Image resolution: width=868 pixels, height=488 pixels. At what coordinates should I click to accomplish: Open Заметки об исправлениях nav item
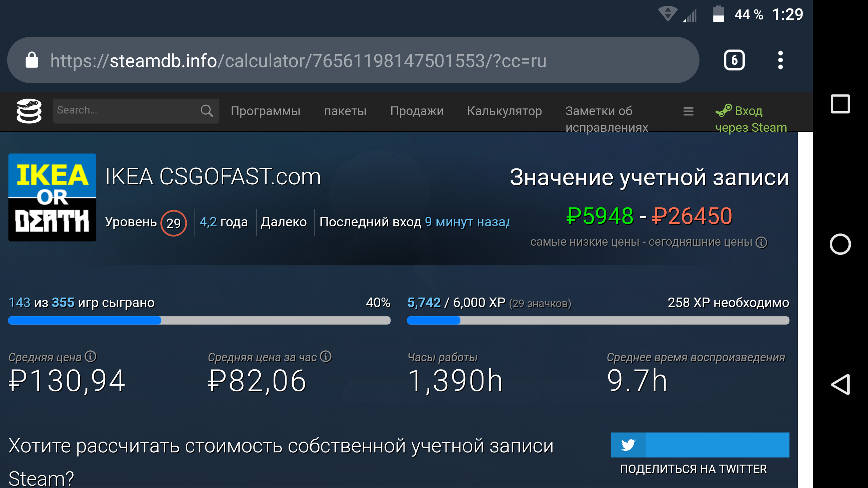tap(607, 119)
